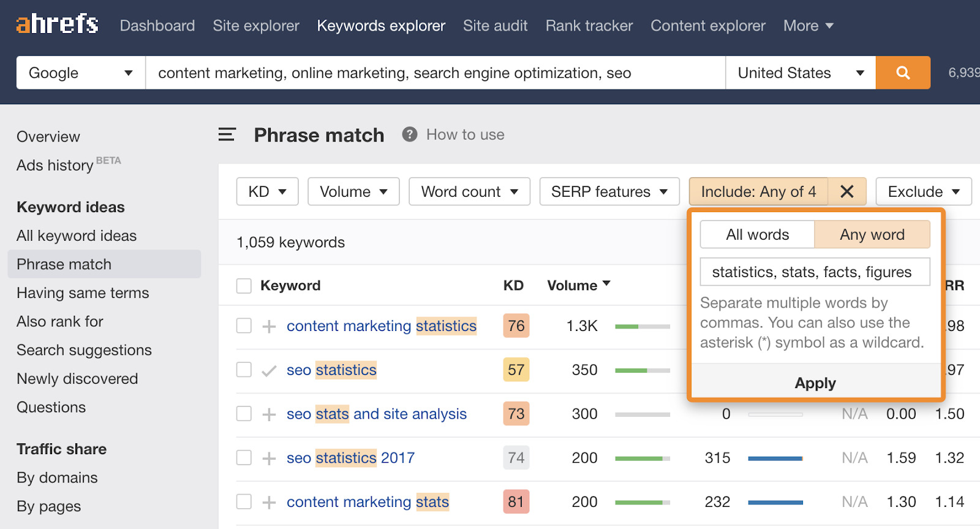The image size is (980, 529).
Task: Check the seo stats and site analysis row
Action: pyautogui.click(x=244, y=414)
